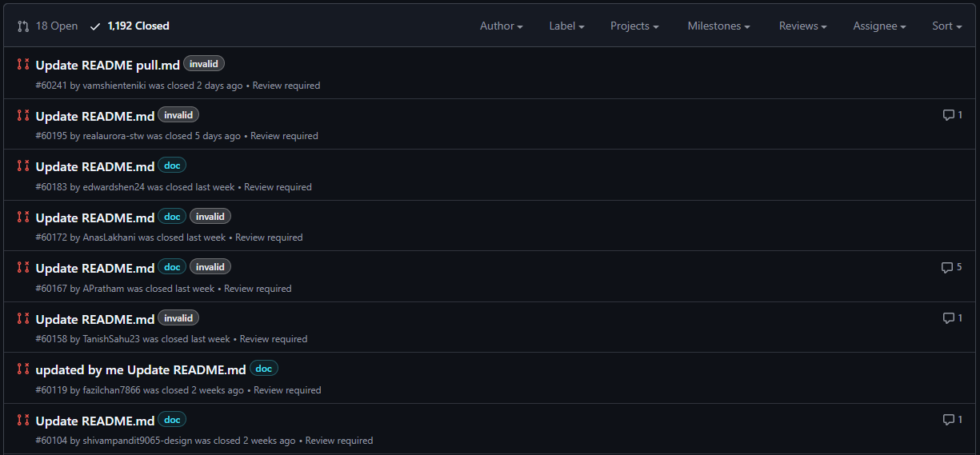The width and height of the screenshot is (980, 455).
Task: Click comment icon on PR #60104
Action: [x=949, y=420]
